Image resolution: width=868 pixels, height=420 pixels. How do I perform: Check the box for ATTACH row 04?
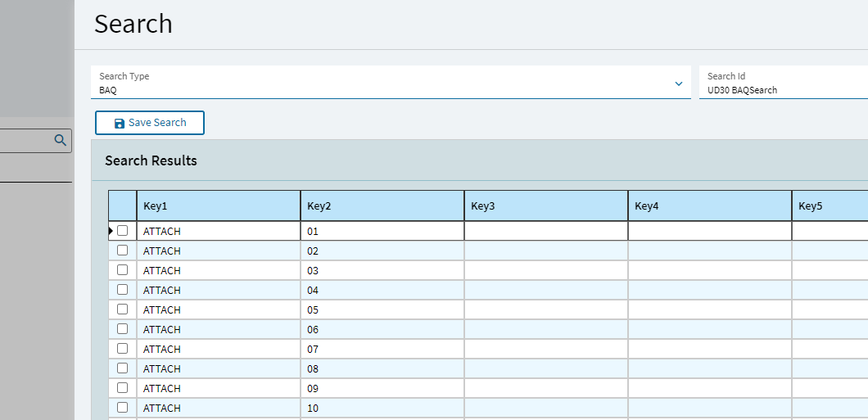[122, 289]
